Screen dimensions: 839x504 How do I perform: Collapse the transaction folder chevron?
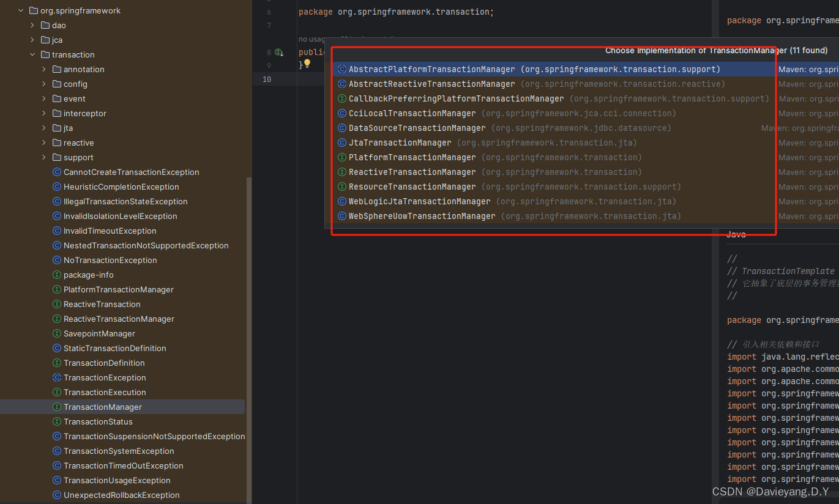pos(32,54)
